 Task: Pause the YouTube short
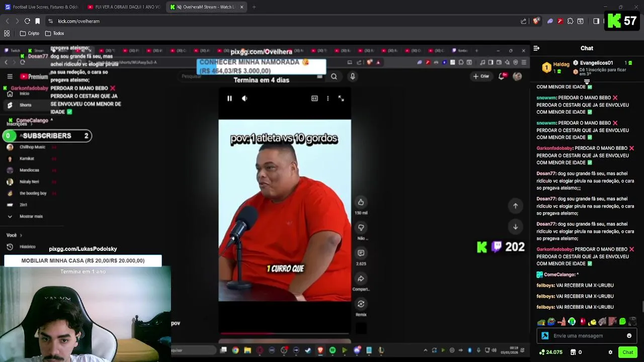229,99
